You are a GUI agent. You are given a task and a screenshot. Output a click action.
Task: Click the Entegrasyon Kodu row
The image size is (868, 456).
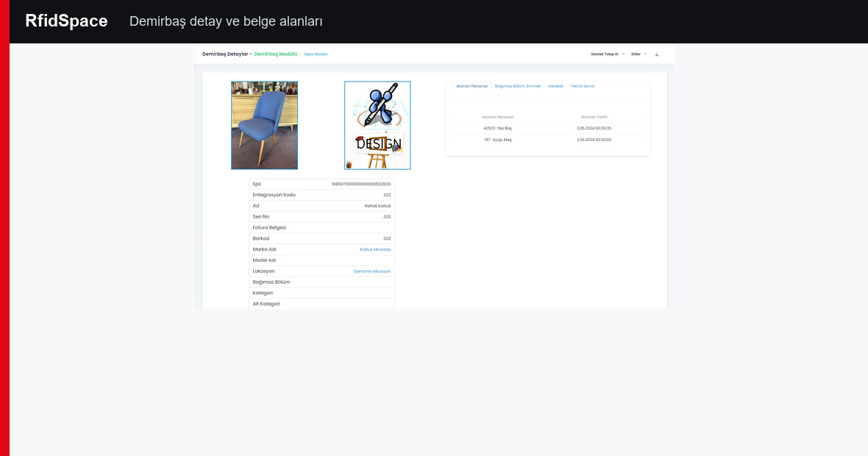(321, 195)
